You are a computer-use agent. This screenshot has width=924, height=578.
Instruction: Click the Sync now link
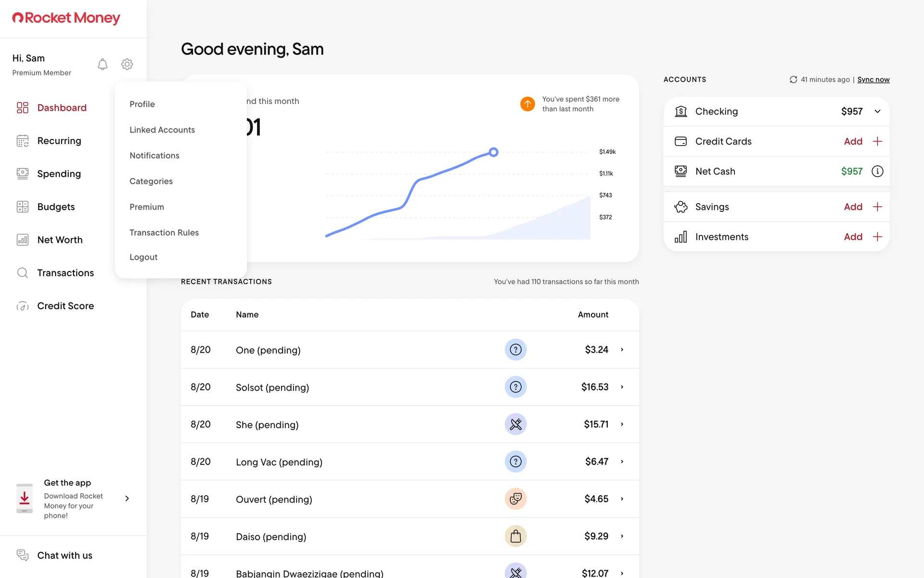click(873, 79)
